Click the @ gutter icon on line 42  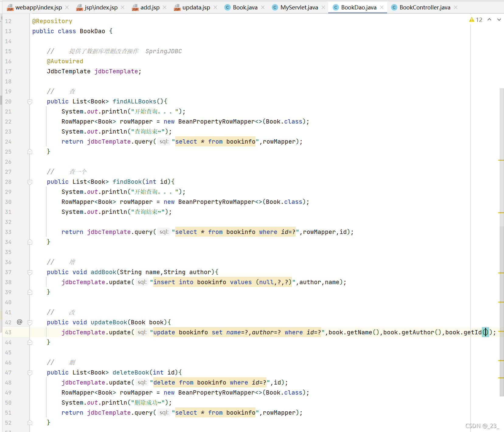(x=19, y=322)
